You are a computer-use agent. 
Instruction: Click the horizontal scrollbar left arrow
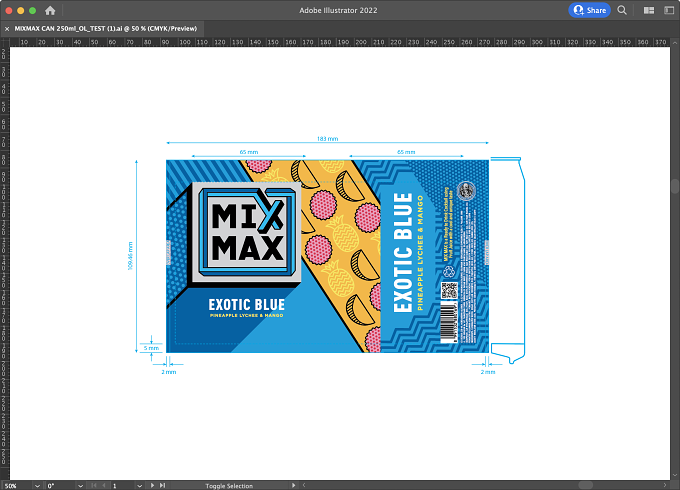tap(304, 485)
